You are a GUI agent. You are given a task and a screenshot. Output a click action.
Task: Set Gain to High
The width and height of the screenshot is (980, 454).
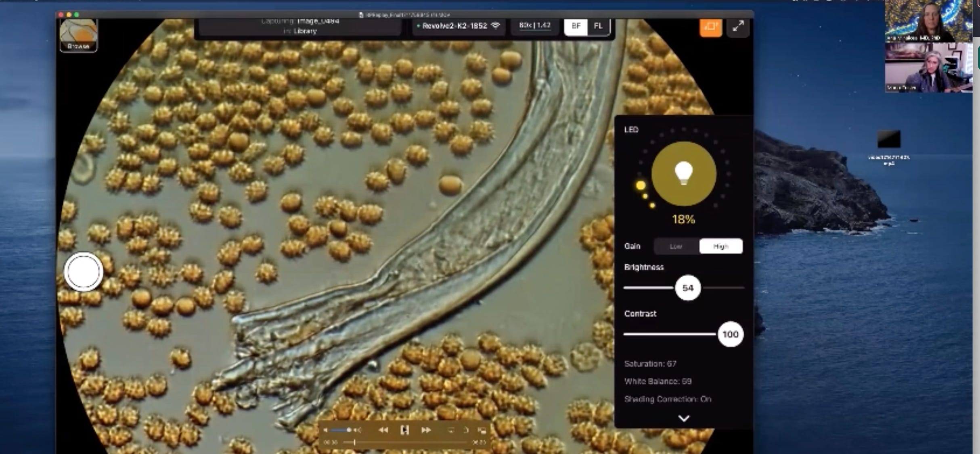point(721,246)
